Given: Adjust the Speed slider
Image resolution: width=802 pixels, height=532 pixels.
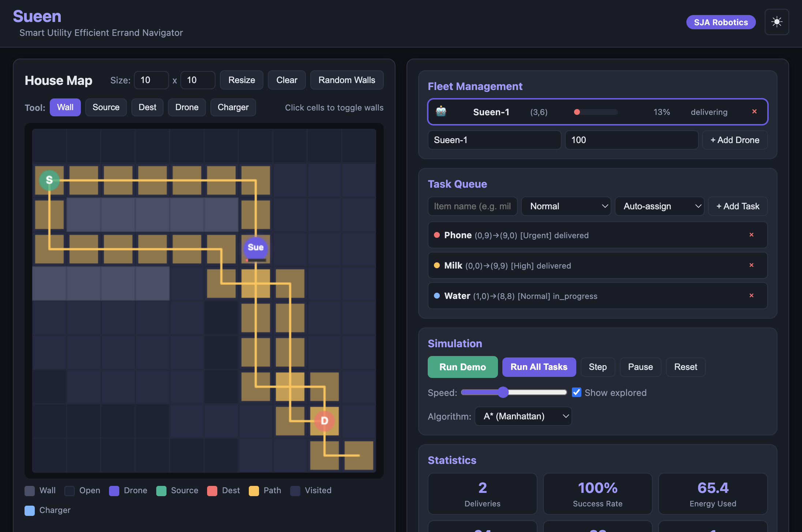Looking at the screenshot, I should click(514, 392).
